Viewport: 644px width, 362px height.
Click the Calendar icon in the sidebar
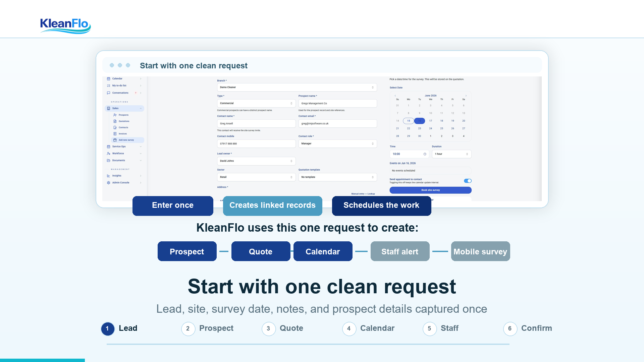tap(108, 79)
